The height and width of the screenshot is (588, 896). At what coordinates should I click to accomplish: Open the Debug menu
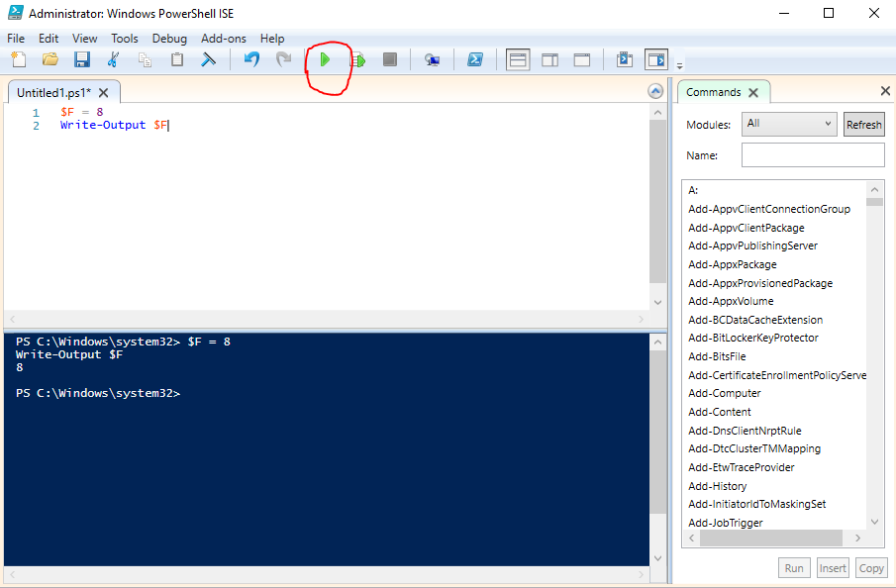click(169, 39)
